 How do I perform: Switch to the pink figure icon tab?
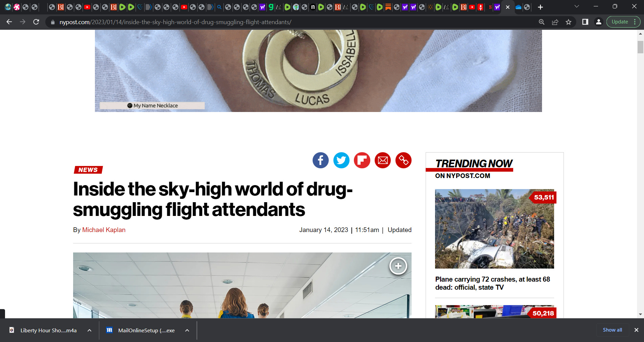click(17, 7)
